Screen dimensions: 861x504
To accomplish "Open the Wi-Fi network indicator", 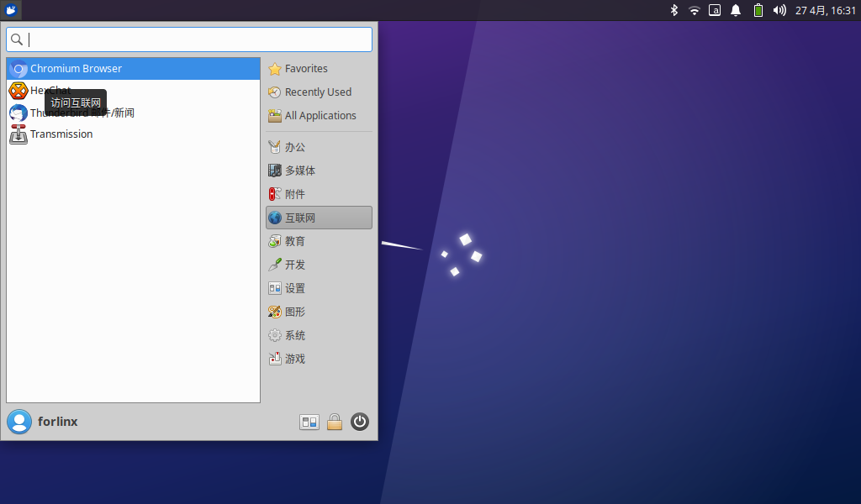I will pyautogui.click(x=695, y=10).
